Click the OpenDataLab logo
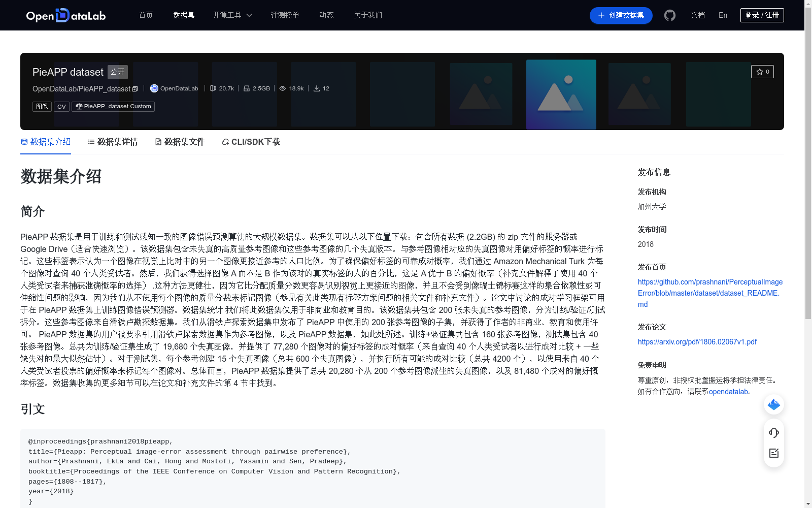This screenshot has width=812, height=508. (66, 15)
